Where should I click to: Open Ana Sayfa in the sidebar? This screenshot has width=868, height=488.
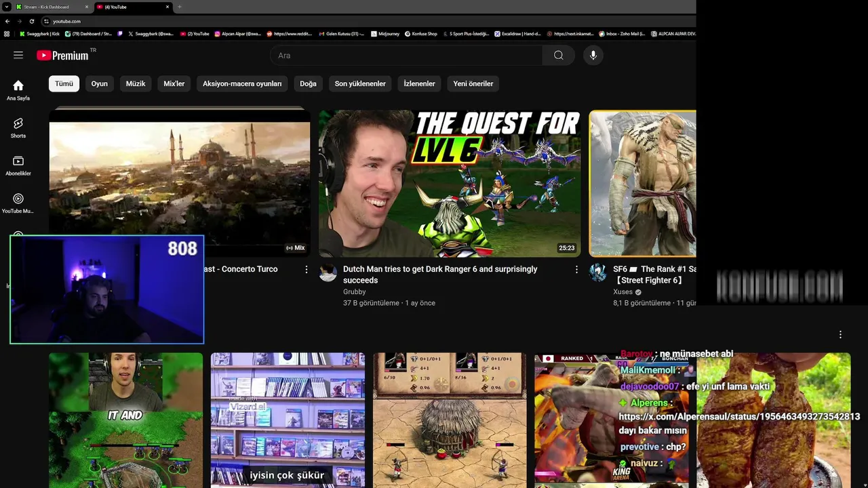[18, 90]
